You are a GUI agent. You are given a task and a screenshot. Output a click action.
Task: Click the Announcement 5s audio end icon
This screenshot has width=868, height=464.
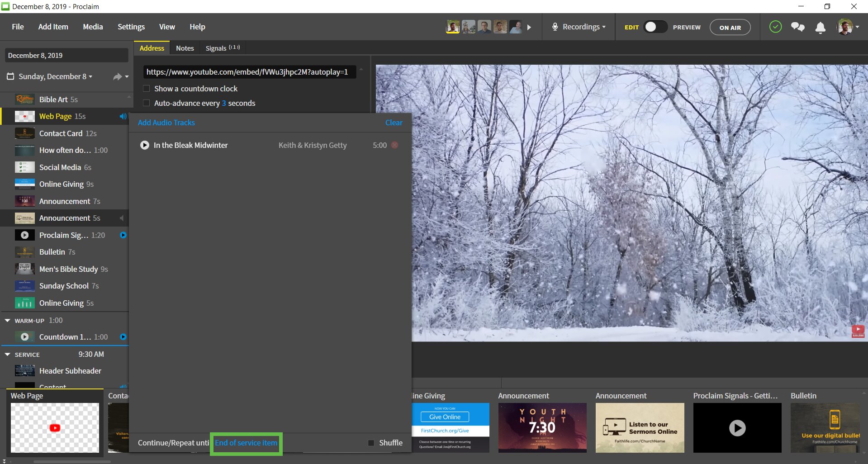pyautogui.click(x=121, y=218)
